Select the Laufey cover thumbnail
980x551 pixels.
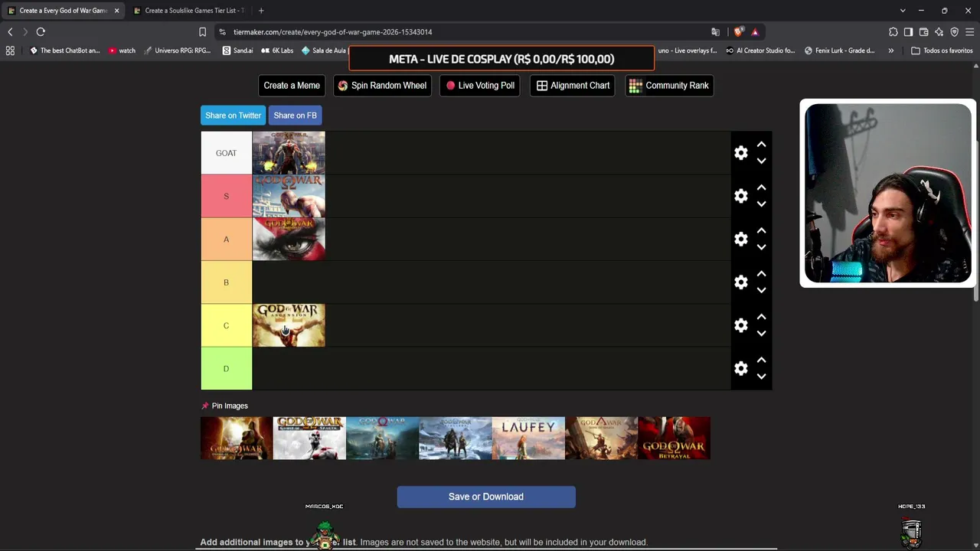(528, 439)
